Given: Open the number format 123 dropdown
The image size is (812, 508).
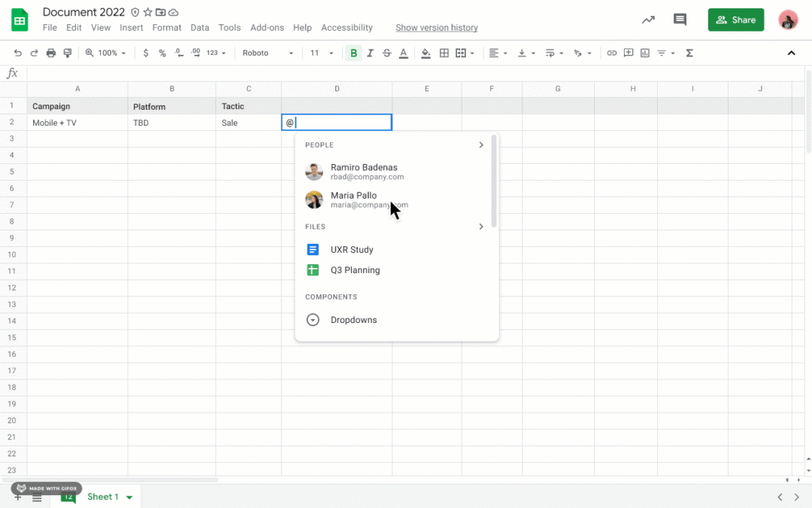Looking at the screenshot, I should point(216,53).
